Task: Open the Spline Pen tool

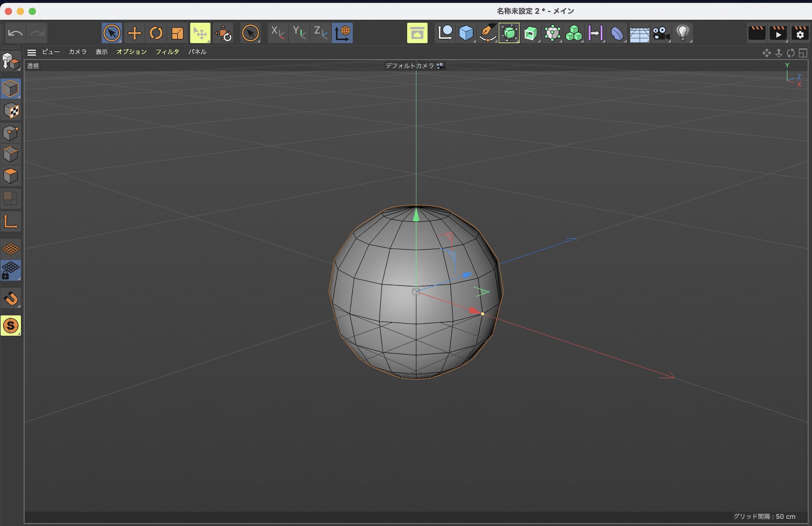Action: 487,33
